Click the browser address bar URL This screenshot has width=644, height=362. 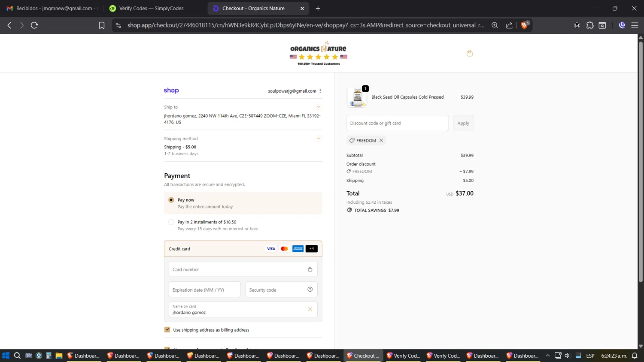point(306,25)
